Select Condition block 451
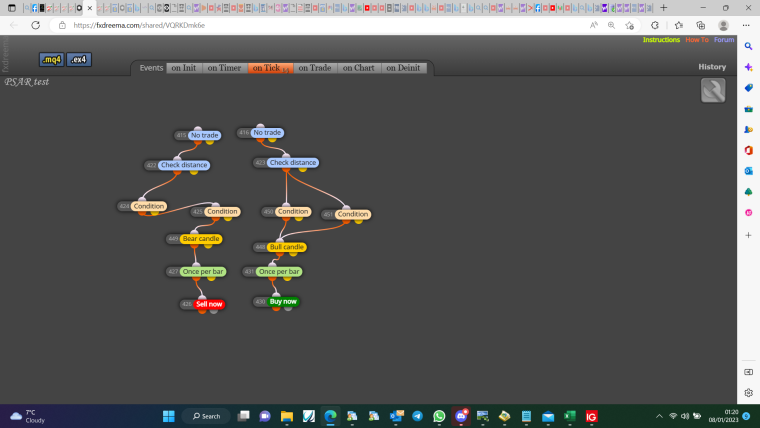The width and height of the screenshot is (760, 428). pyautogui.click(x=353, y=214)
